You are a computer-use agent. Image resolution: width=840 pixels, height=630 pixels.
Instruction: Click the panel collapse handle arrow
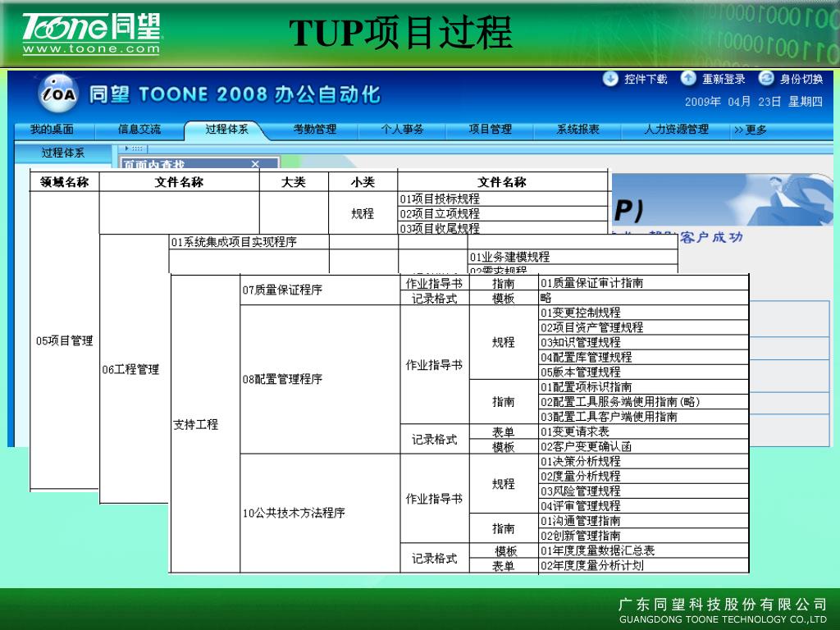tap(127, 148)
